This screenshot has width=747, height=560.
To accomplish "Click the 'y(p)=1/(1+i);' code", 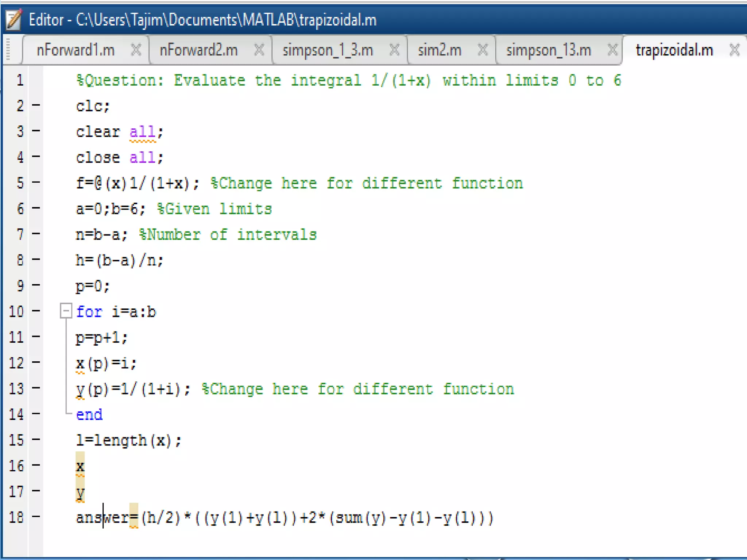I will click(133, 389).
